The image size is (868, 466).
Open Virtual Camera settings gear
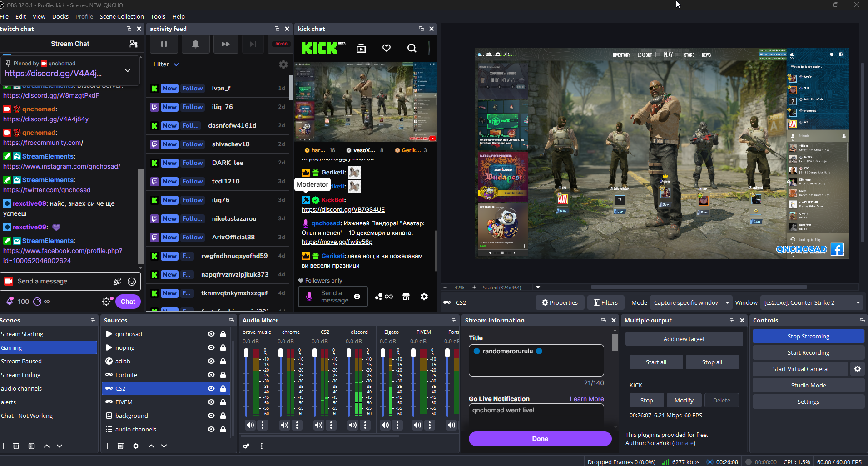point(858,369)
